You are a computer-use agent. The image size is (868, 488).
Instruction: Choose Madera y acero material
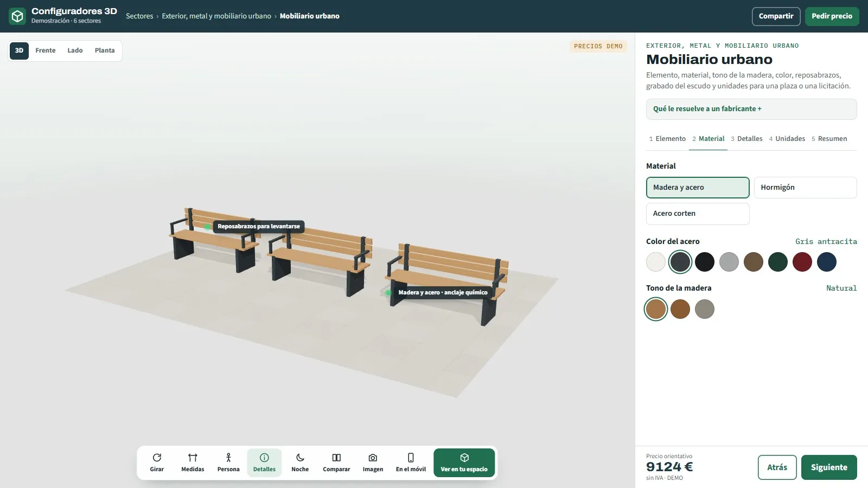pyautogui.click(x=698, y=188)
